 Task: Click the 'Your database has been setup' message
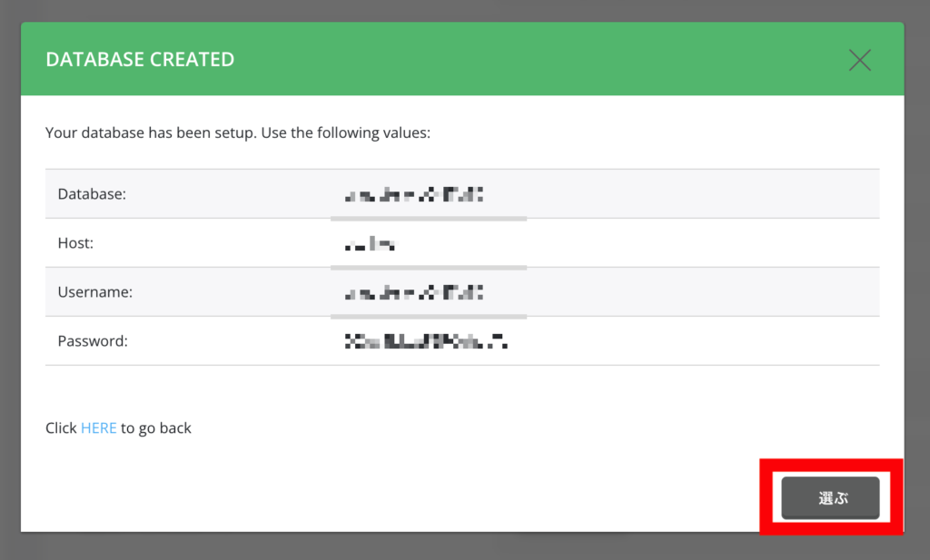[238, 133]
